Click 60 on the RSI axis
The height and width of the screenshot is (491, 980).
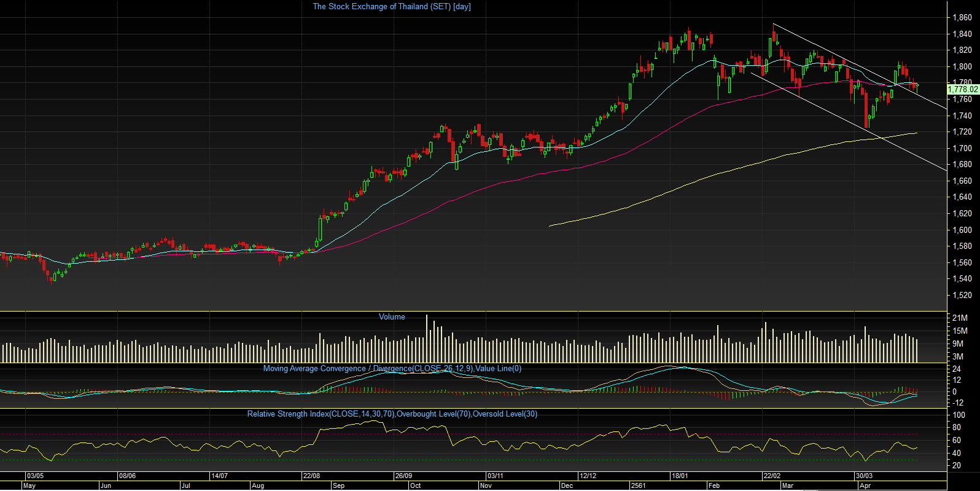957,440
